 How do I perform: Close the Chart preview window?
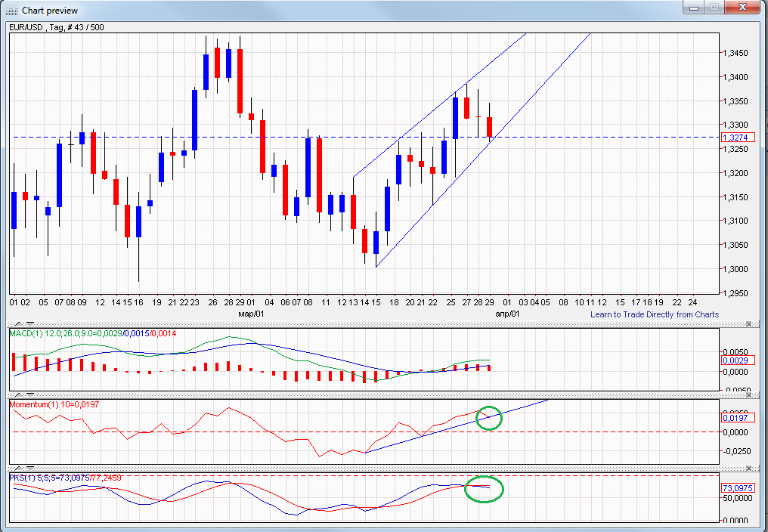point(742,8)
